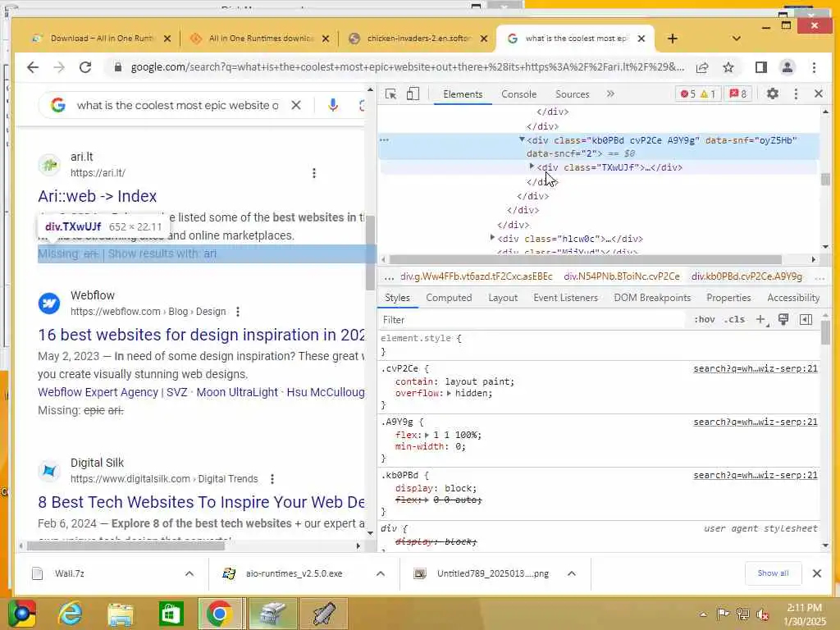Screen dimensions: 840x630
Task: Collapse the div kb0PBd node triangle
Action: pos(521,139)
